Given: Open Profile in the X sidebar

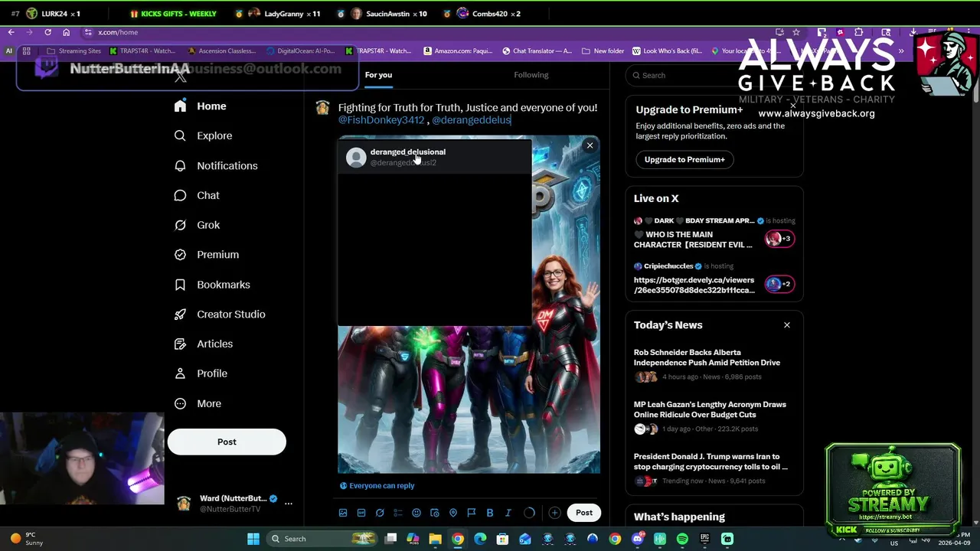Looking at the screenshot, I should (201, 373).
